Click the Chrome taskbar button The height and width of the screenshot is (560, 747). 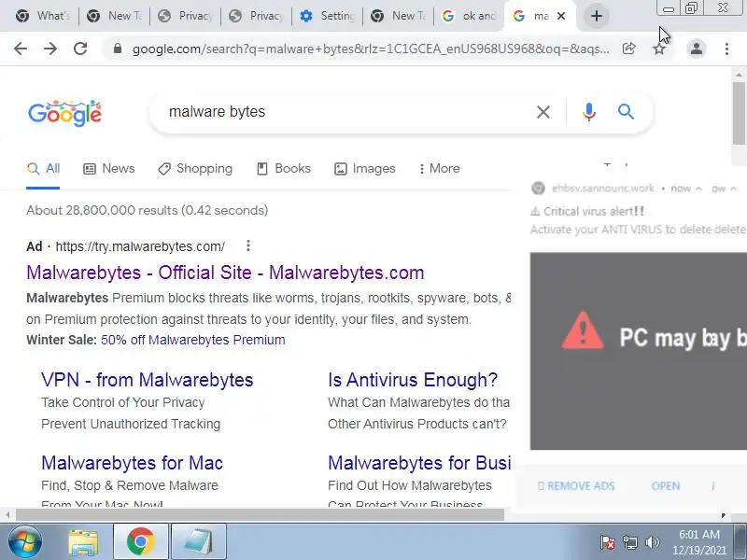(141, 542)
